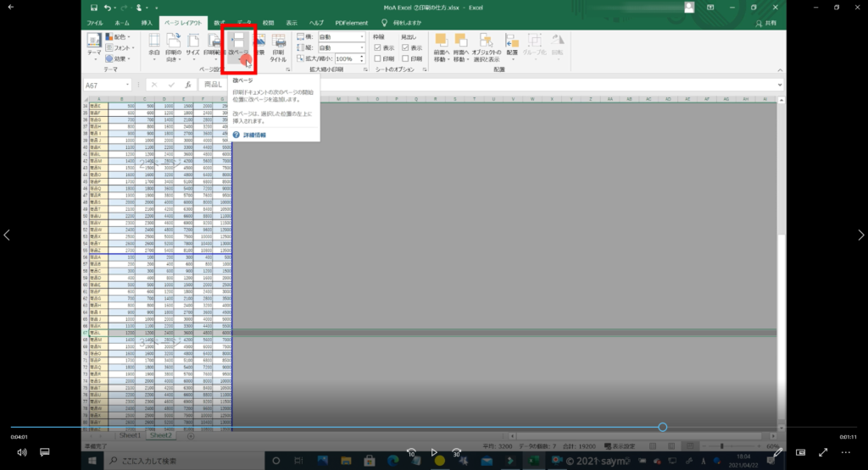The image size is (868, 470).
Task: Enable the 枠線 印刷 checkbox
Action: [378, 58]
